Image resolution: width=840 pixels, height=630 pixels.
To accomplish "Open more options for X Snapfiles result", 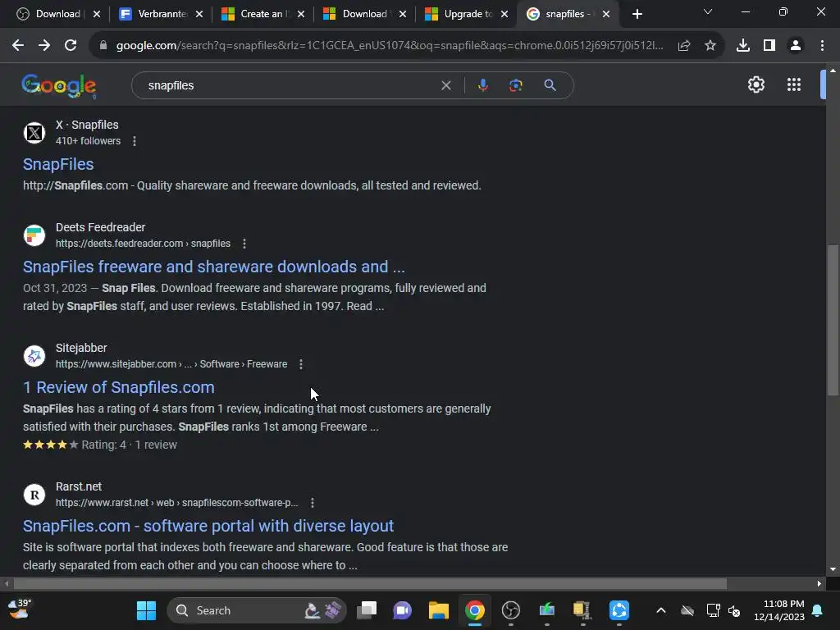I will [135, 141].
